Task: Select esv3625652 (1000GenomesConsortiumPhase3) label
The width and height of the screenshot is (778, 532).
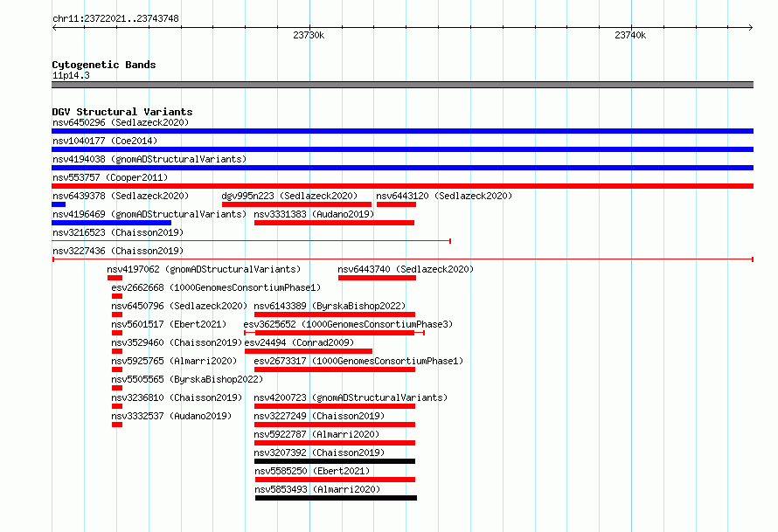Action: point(348,324)
